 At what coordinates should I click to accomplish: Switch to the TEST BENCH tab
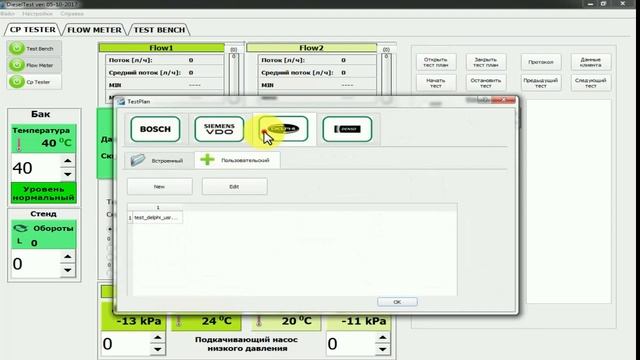pyautogui.click(x=159, y=30)
